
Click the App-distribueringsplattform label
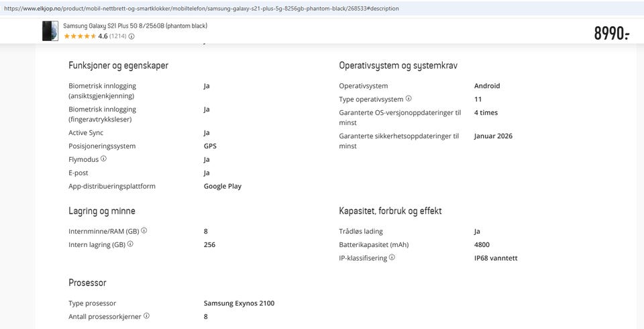112,186
